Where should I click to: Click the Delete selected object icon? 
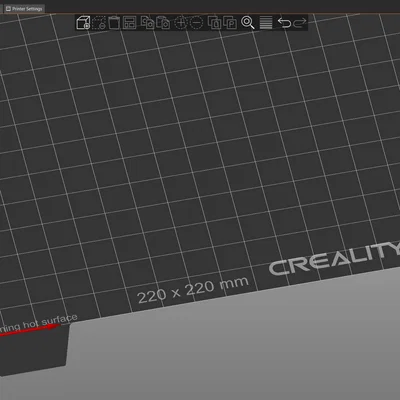(x=99, y=23)
